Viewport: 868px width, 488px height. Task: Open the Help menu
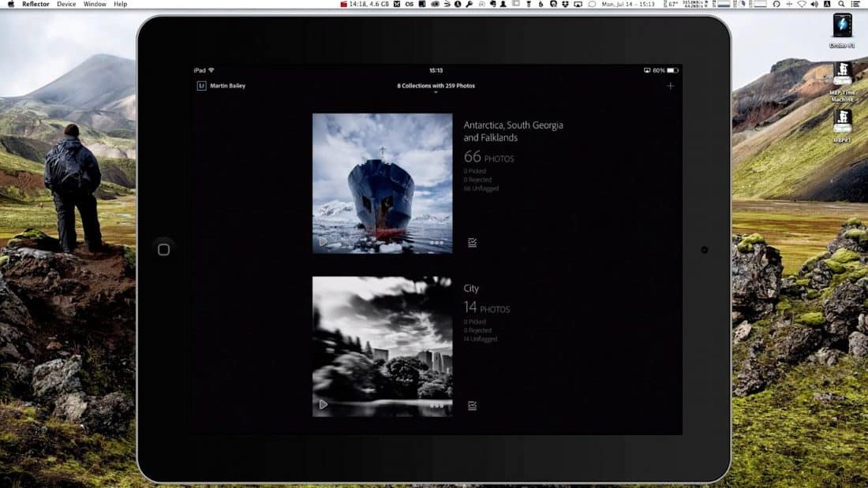(x=120, y=5)
